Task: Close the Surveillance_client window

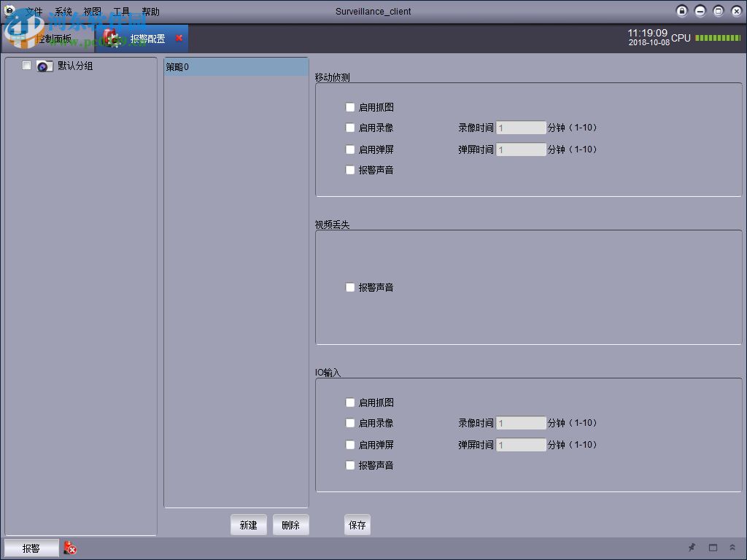Action: [736, 11]
